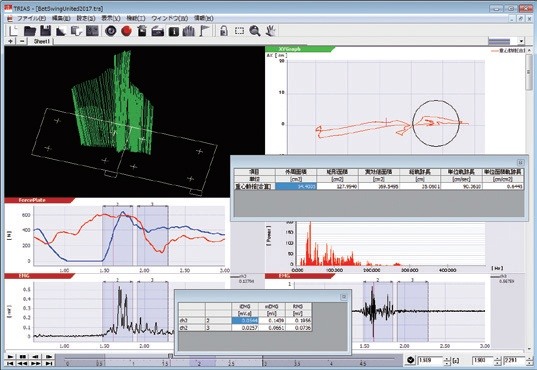The image size is (537, 370).
Task: Click the red record button in toolbar
Action: click(x=126, y=31)
